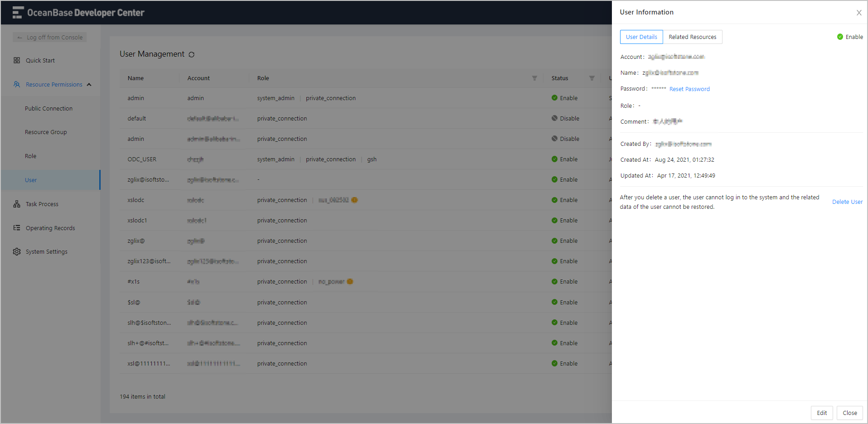Click private_connection role in the default row
868x424 pixels.
(x=282, y=118)
